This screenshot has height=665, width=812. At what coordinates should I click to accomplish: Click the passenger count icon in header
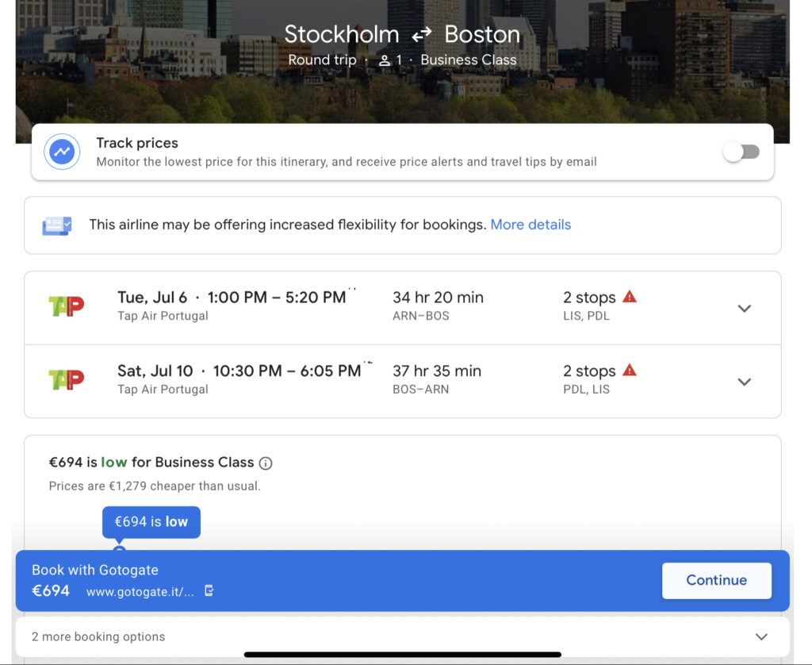(x=384, y=60)
